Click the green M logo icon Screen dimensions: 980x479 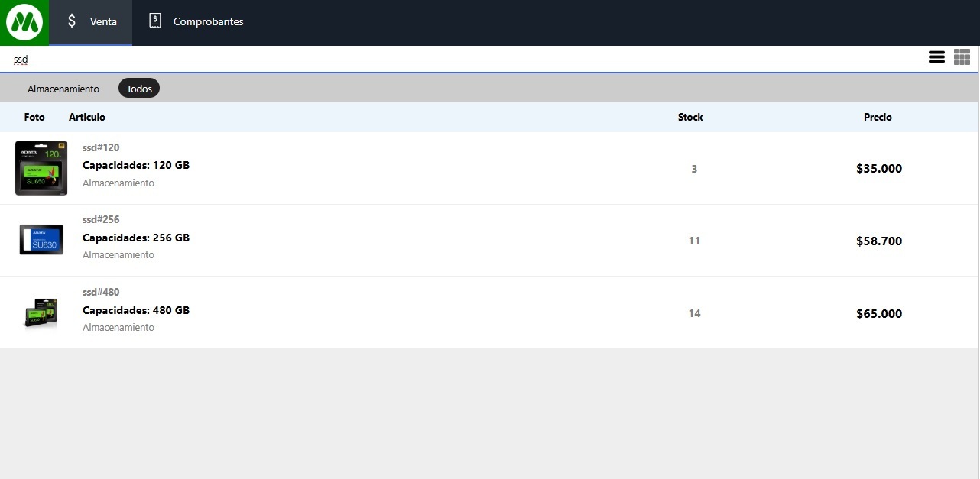tap(24, 22)
